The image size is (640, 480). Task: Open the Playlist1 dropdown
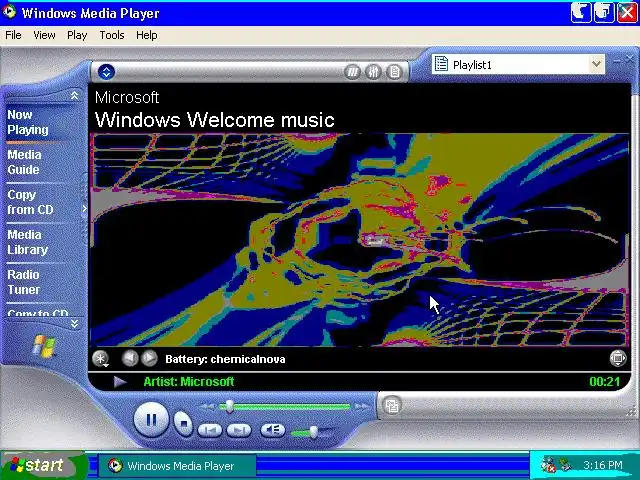point(596,64)
